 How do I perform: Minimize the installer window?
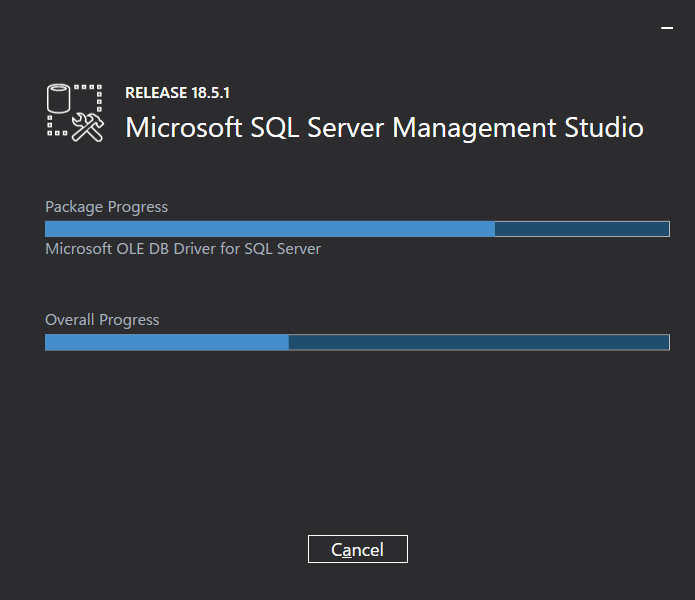click(x=667, y=28)
